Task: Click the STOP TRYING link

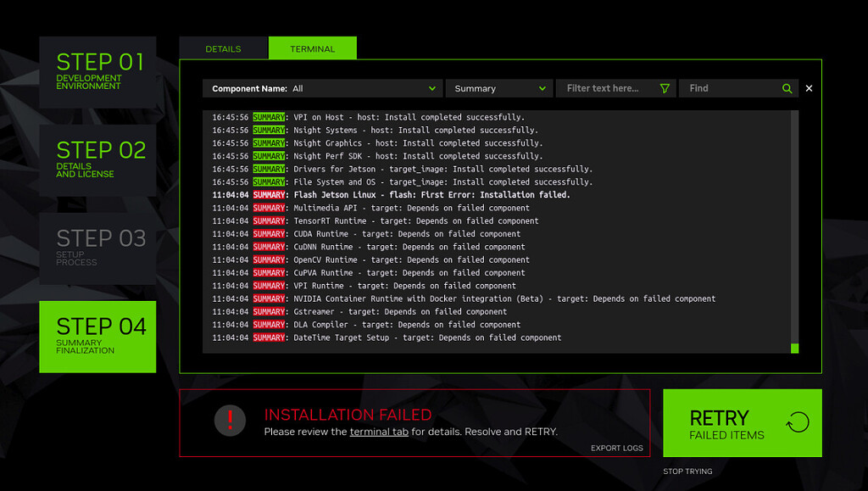Action: tap(687, 471)
